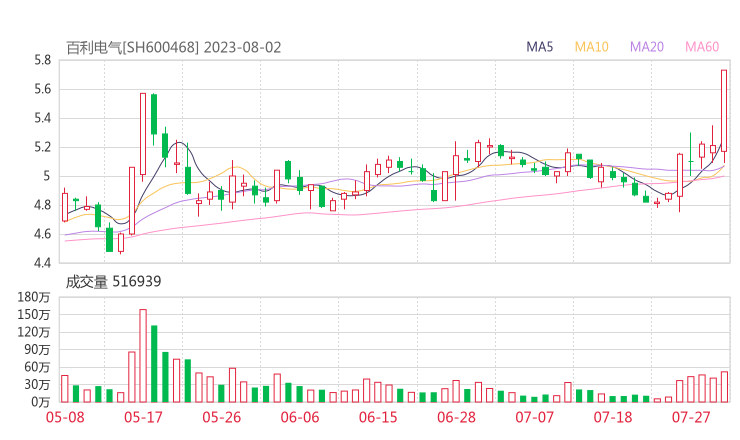Select the tall red candlestick reaching 5.57 in May
Image resolution: width=740 pixels, height=440 pixels.
(143, 135)
